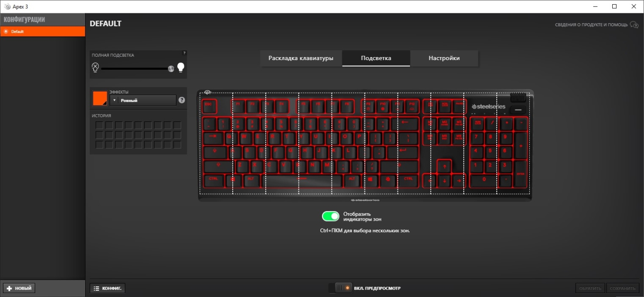
Task: Open the КОНФИГ. list button
Action: pyautogui.click(x=107, y=288)
